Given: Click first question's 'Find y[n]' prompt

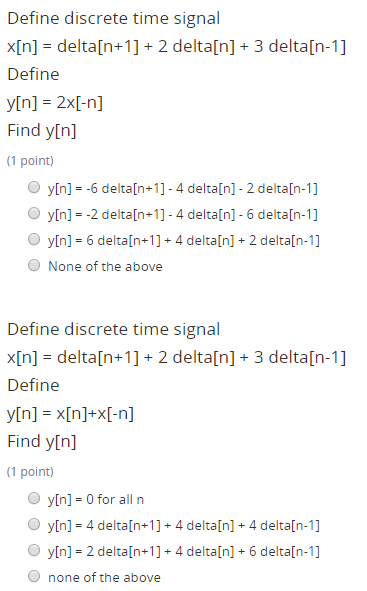Looking at the screenshot, I should [x=42, y=131].
